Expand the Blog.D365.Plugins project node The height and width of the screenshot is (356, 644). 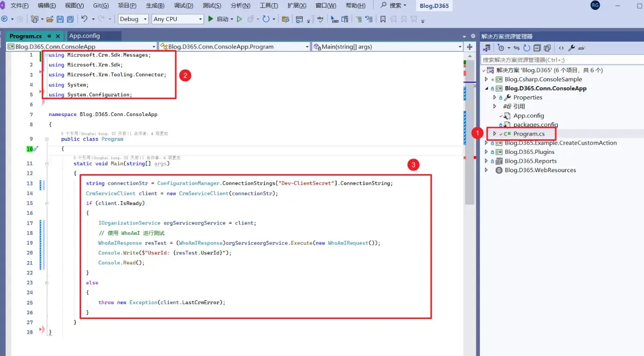click(486, 152)
